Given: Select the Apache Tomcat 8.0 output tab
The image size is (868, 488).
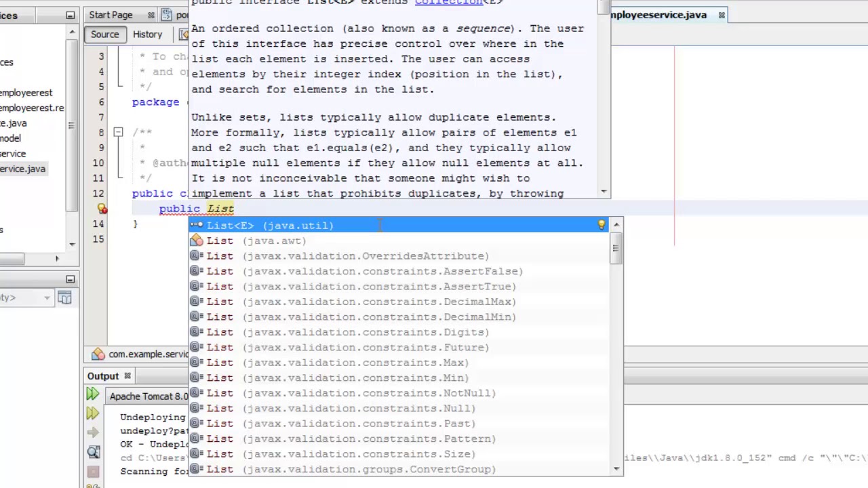Looking at the screenshot, I should point(149,396).
